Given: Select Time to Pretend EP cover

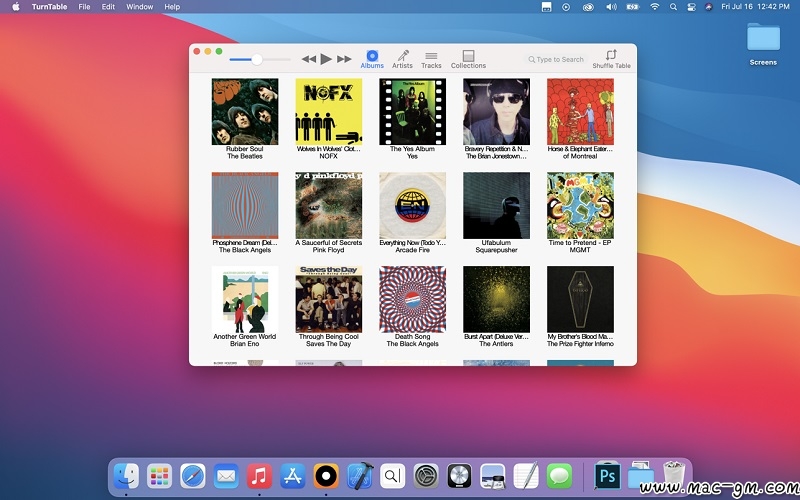Looking at the screenshot, I should pos(580,205).
